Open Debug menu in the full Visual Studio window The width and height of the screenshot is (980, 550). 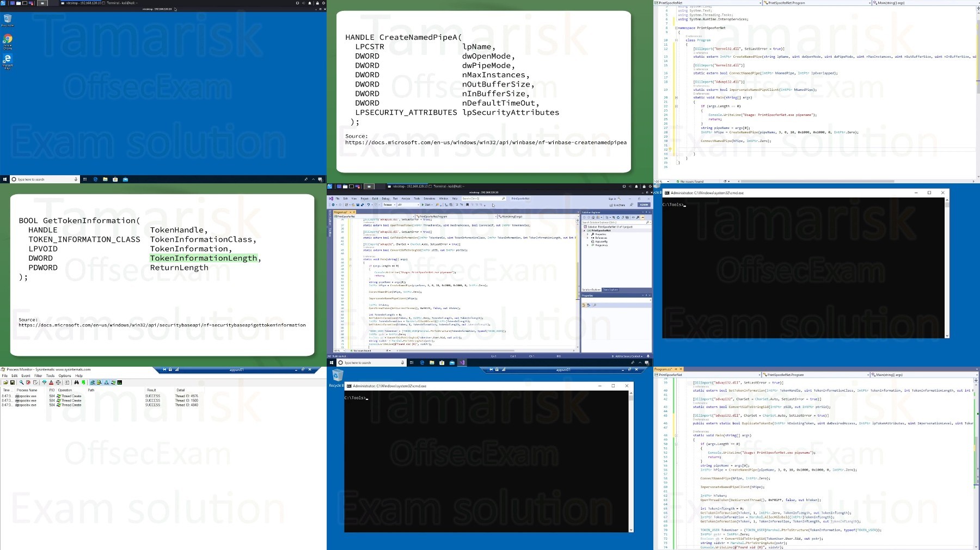(385, 199)
